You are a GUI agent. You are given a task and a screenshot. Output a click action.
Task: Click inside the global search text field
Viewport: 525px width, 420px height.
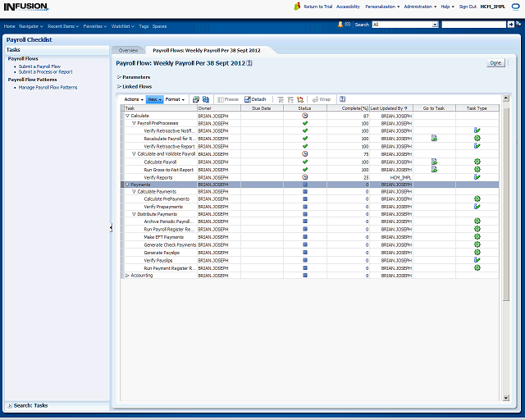[x=472, y=25]
